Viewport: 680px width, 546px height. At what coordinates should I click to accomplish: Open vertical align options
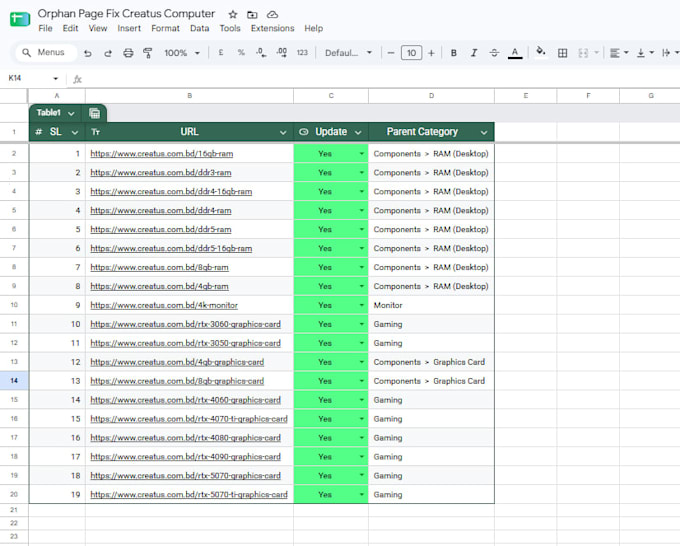(645, 53)
